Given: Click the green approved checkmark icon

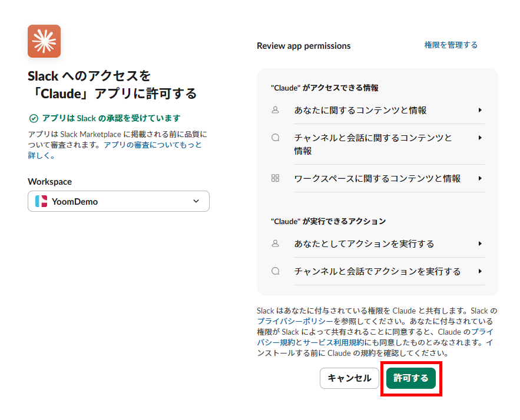Looking at the screenshot, I should coord(34,118).
